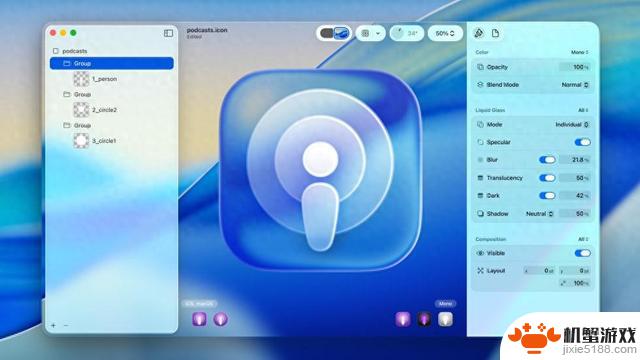Image resolution: width=640 pixels, height=360 pixels.
Task: Toggle the sidebar with the panel icon
Action: pos(168,33)
